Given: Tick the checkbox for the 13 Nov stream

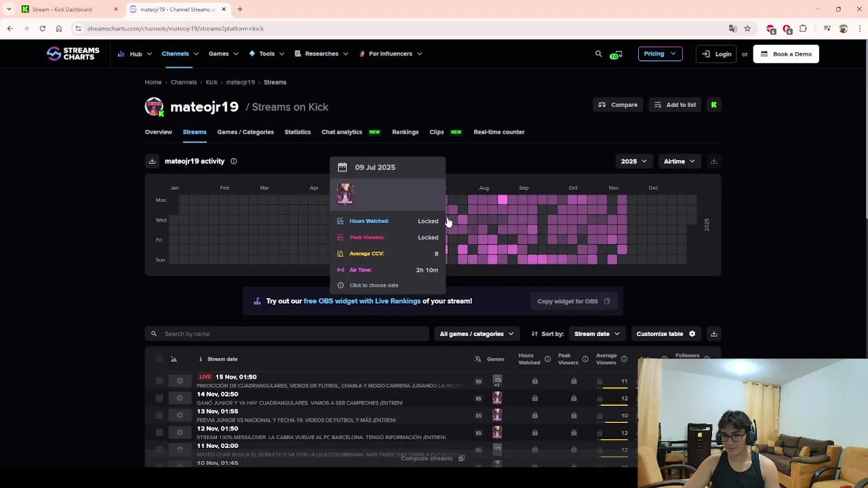Looking at the screenshot, I should point(159,415).
